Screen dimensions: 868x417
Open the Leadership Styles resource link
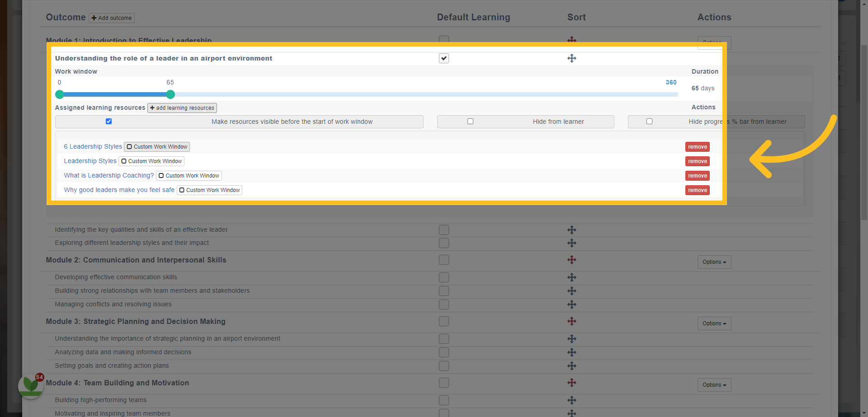click(x=90, y=161)
